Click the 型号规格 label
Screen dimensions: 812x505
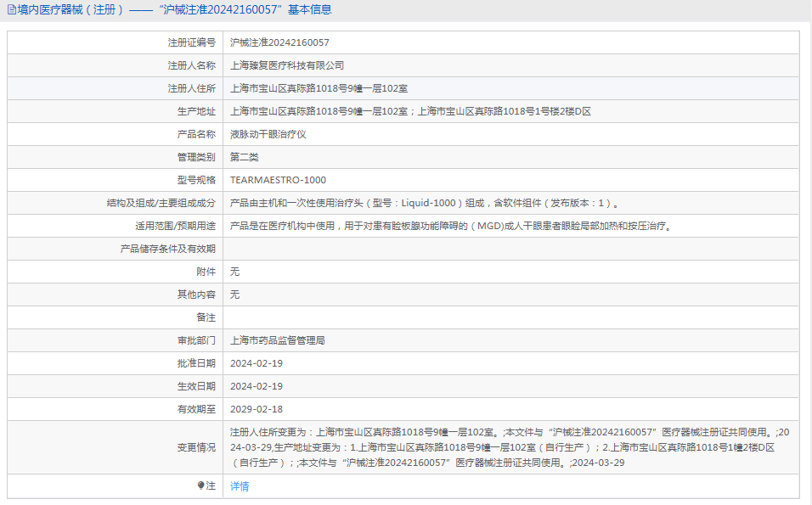[x=196, y=180]
